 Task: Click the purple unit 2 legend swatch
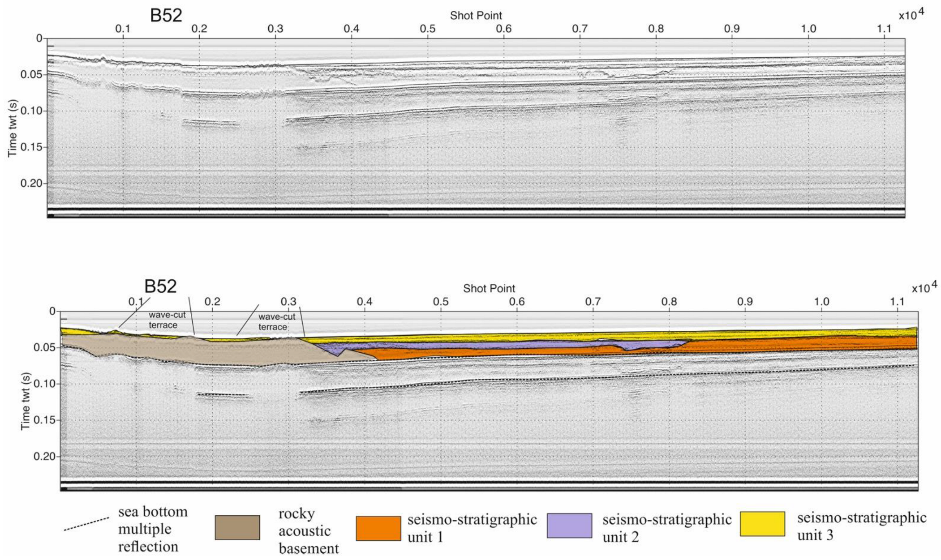point(569,526)
